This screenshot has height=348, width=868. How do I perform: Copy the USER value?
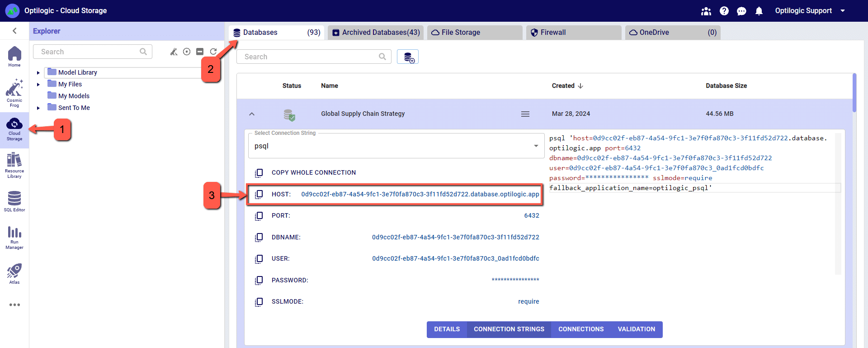[x=259, y=259]
